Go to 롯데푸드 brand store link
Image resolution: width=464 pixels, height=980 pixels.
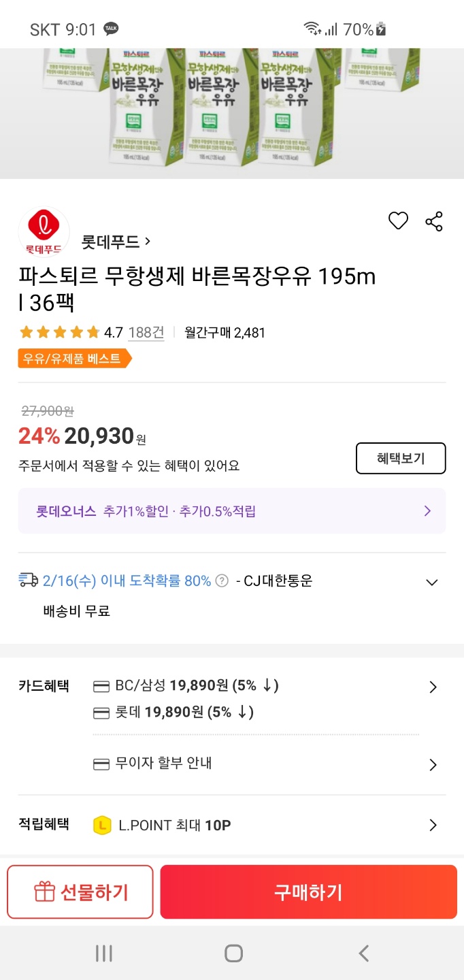(116, 242)
